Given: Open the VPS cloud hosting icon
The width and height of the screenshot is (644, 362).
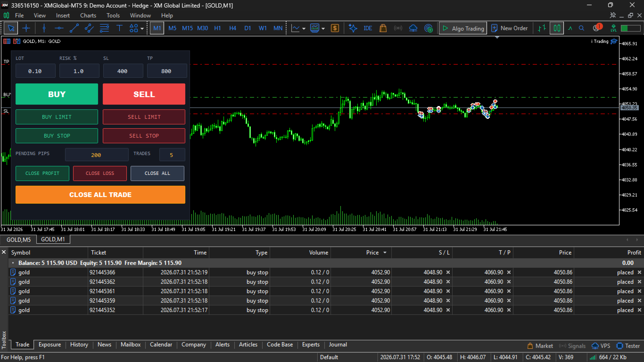Looking at the screenshot, I should (413, 28).
